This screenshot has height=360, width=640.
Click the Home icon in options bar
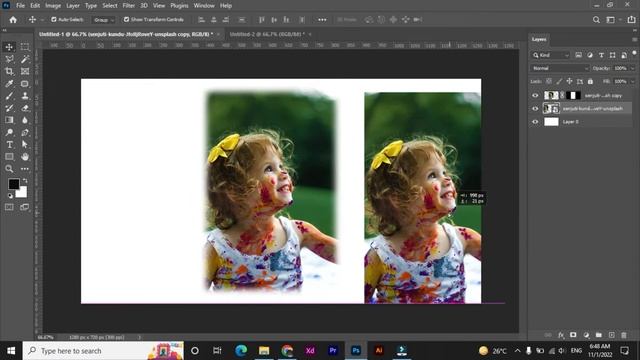pyautogui.click(x=13, y=20)
